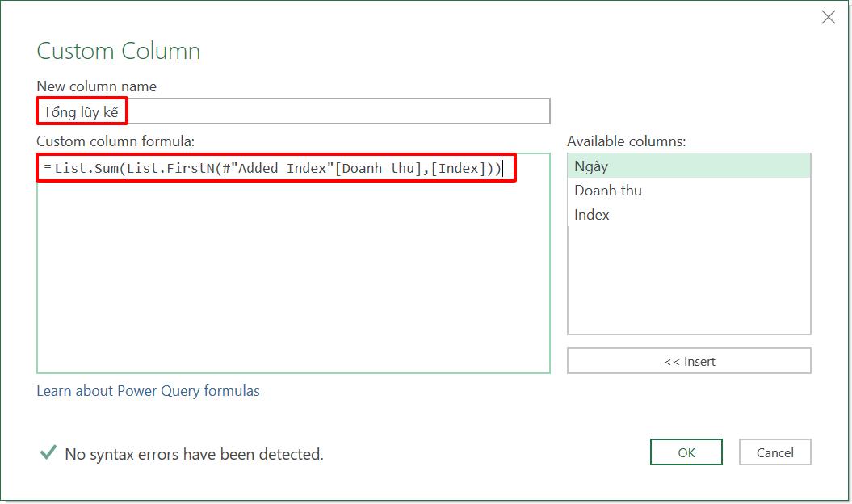Select the Index column entry
The image size is (852, 504).
click(591, 215)
